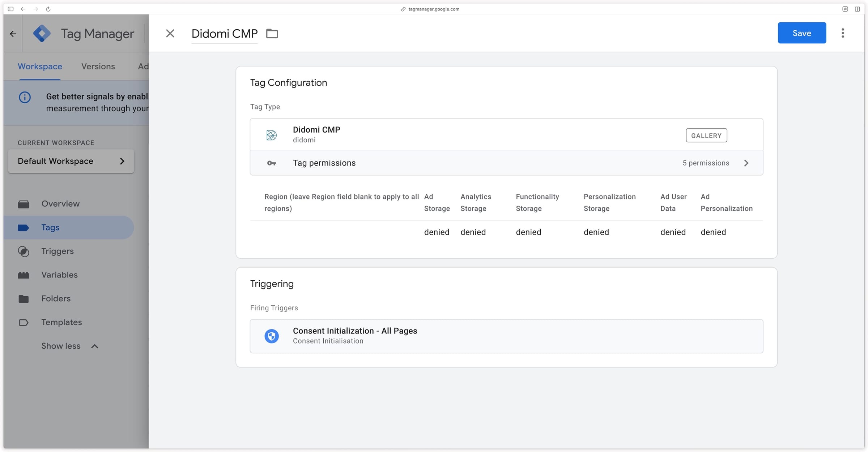Screen dimensions: 868x452
Task: Toggle browser sidebar panel icon
Action: coord(10,9)
